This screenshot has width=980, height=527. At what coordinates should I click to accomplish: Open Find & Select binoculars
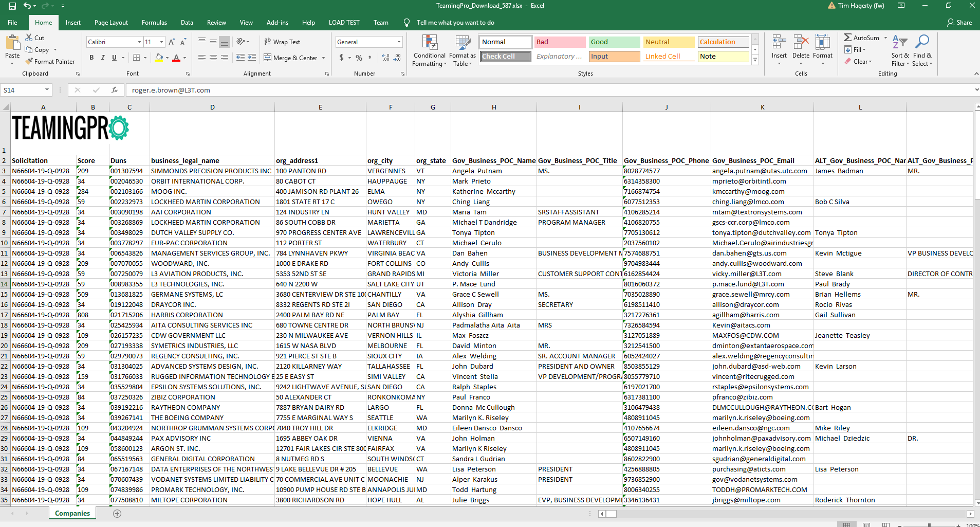tap(922, 51)
